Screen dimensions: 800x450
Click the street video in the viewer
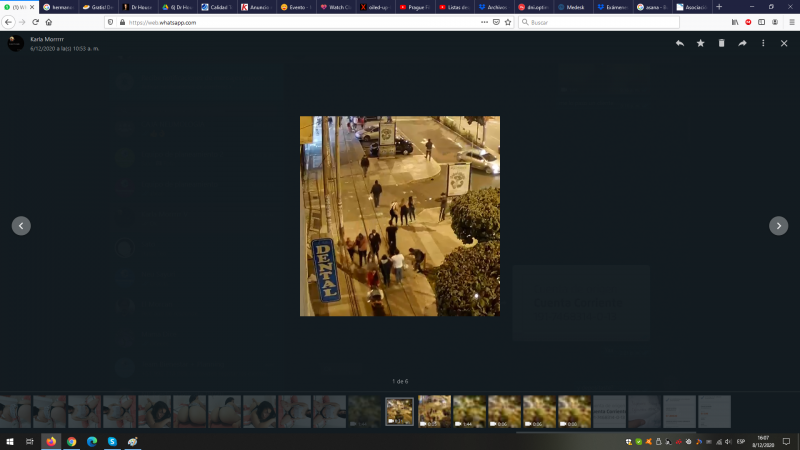coord(399,216)
